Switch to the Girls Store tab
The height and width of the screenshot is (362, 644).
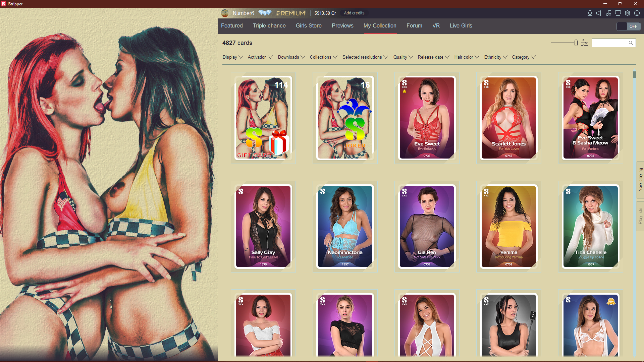tap(308, 26)
